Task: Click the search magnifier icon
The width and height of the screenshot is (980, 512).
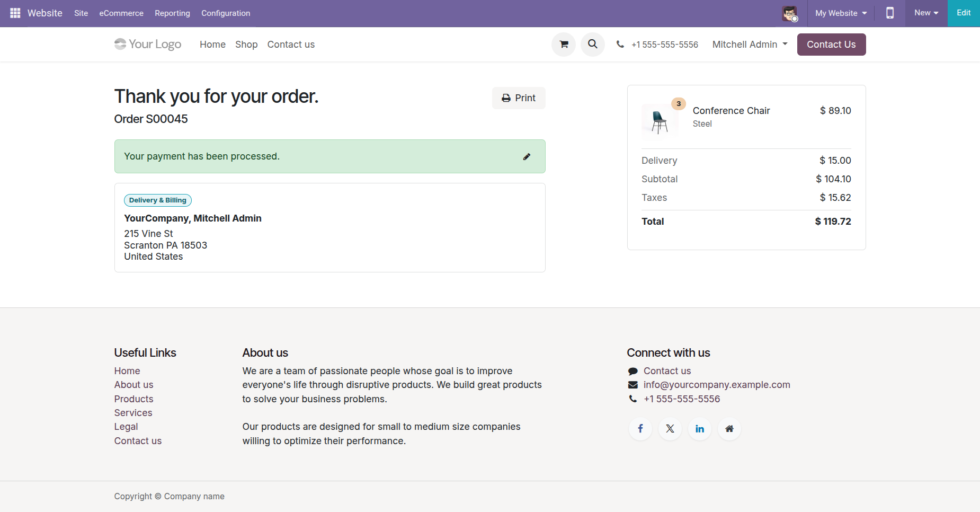Action: [593, 45]
